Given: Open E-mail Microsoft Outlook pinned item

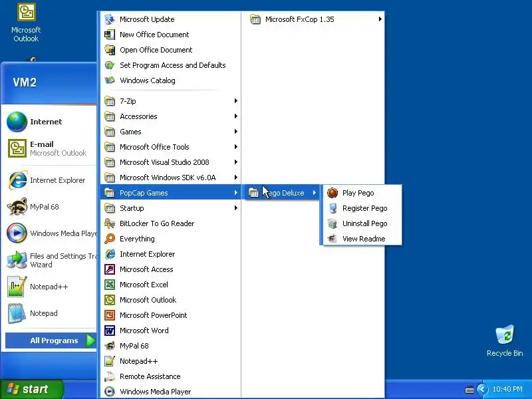Looking at the screenshot, I should (49, 148).
